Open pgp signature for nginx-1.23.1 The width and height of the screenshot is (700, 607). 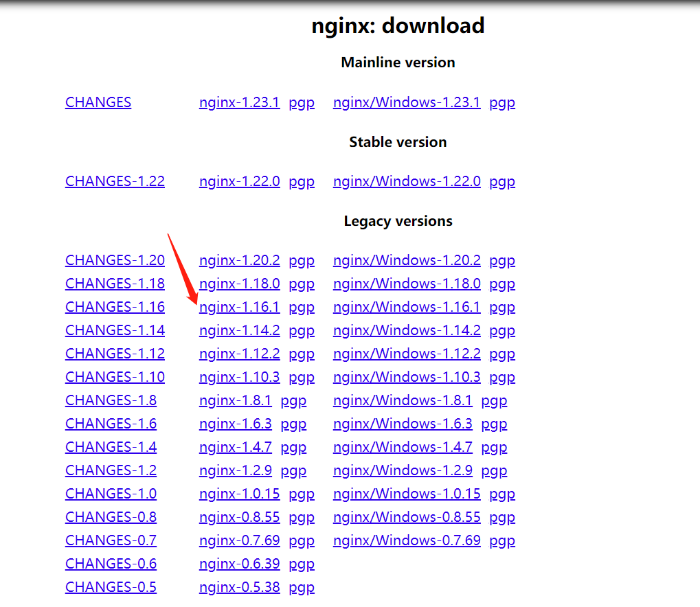(x=302, y=103)
